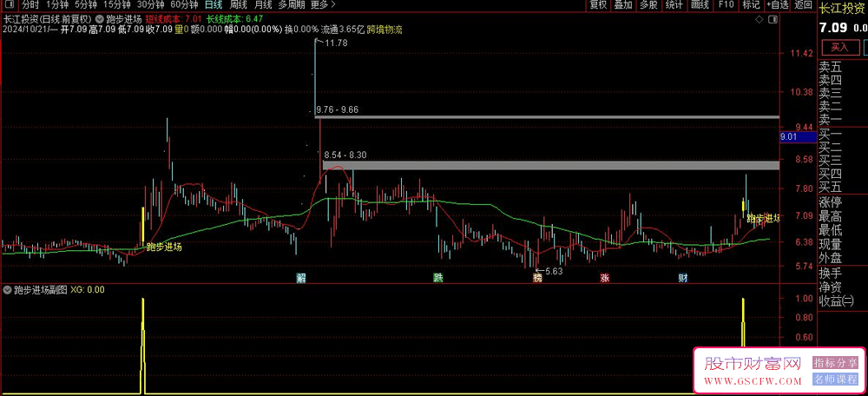Screen dimensions: 868x396
Task: Open 多股 multi-stock view
Action: (648, 5)
